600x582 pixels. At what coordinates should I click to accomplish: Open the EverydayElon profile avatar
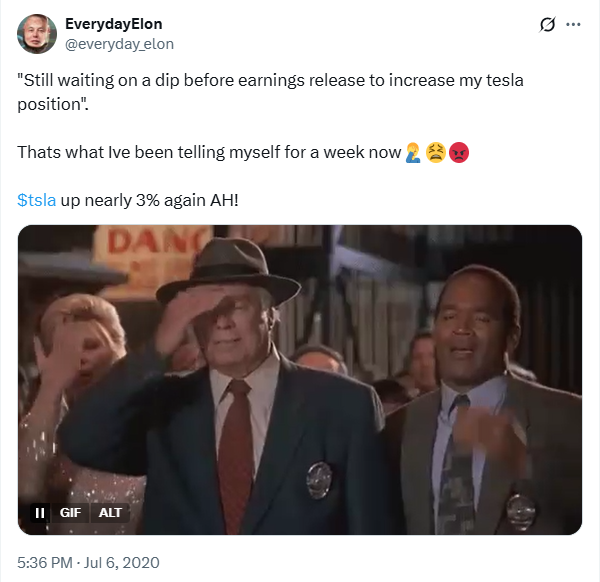tap(36, 33)
